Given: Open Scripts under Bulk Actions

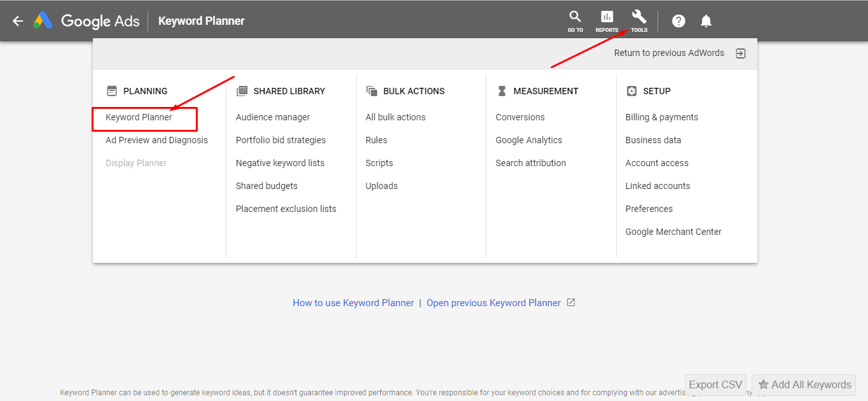Looking at the screenshot, I should coord(379,163).
